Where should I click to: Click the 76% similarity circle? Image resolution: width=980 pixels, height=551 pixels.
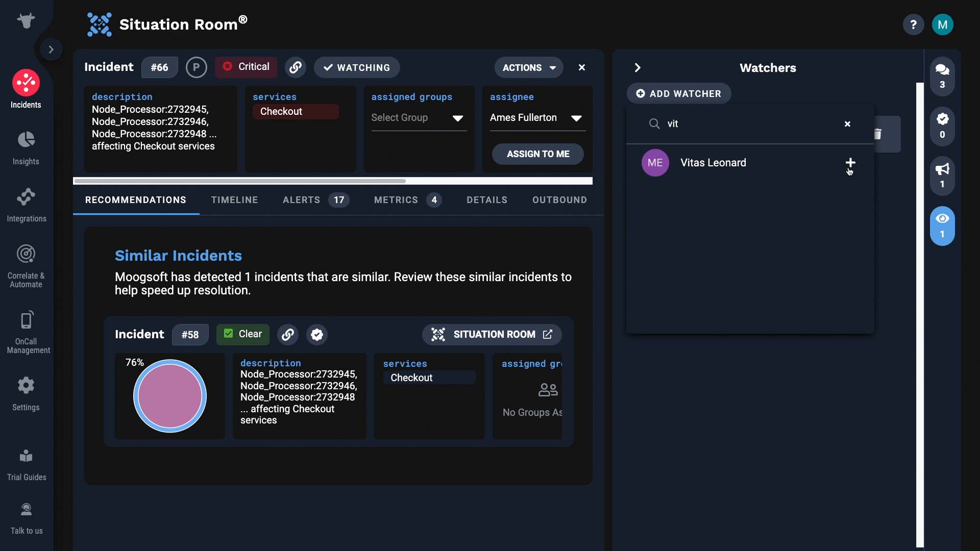(x=170, y=396)
